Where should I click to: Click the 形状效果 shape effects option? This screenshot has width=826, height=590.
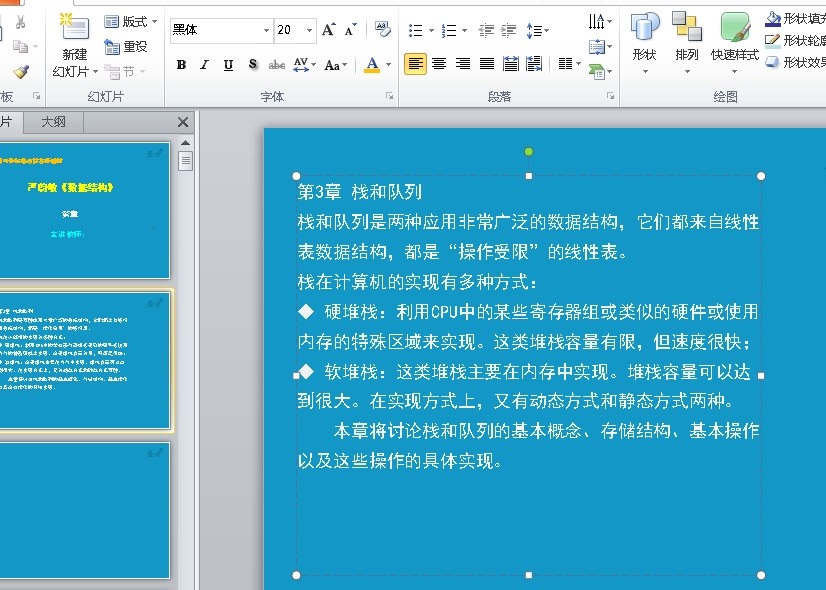[x=795, y=62]
